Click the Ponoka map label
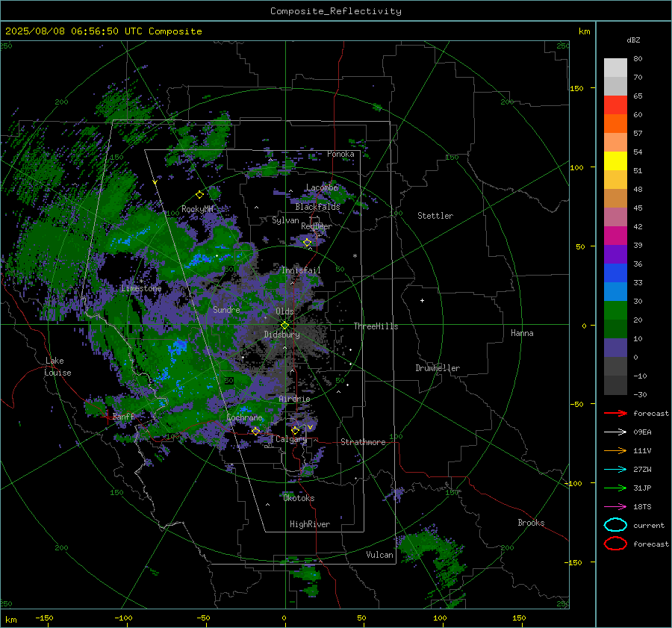 point(340,154)
